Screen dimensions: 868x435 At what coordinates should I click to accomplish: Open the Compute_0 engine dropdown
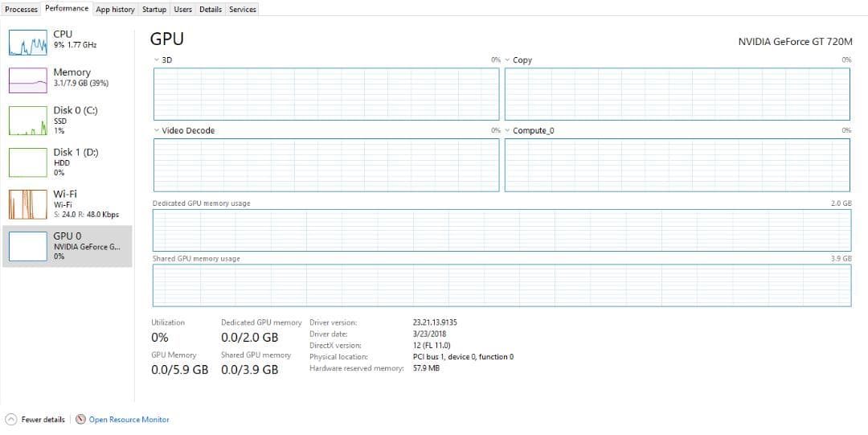pyautogui.click(x=508, y=130)
